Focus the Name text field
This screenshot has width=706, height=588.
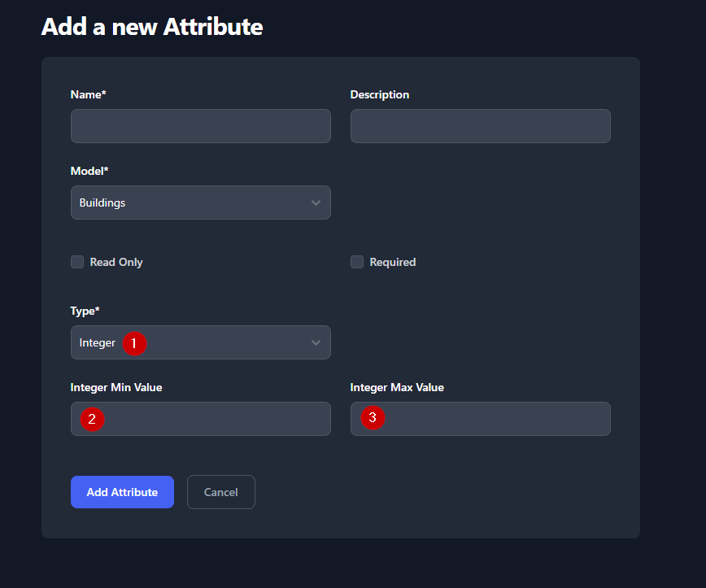pyautogui.click(x=200, y=126)
